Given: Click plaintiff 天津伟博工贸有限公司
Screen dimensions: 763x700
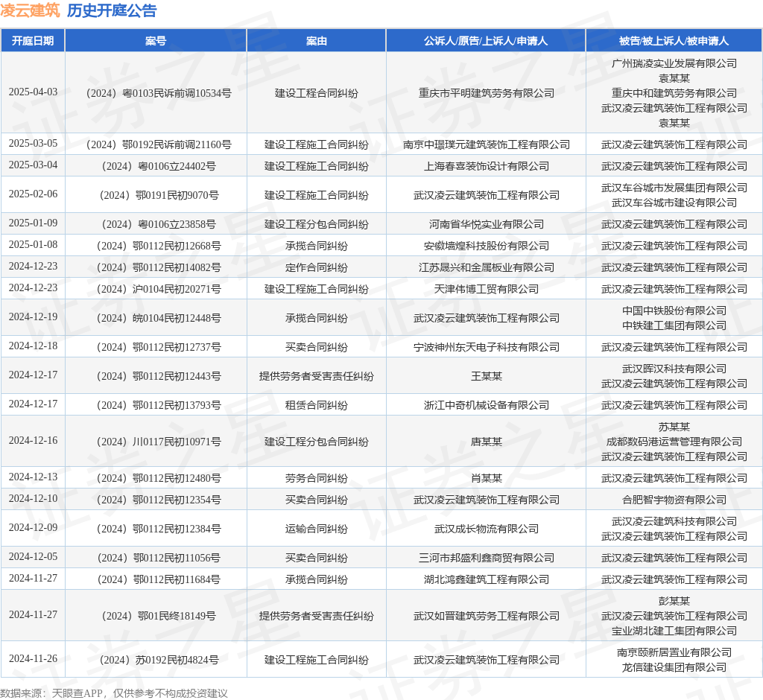Looking at the screenshot, I should pyautogui.click(x=486, y=289).
